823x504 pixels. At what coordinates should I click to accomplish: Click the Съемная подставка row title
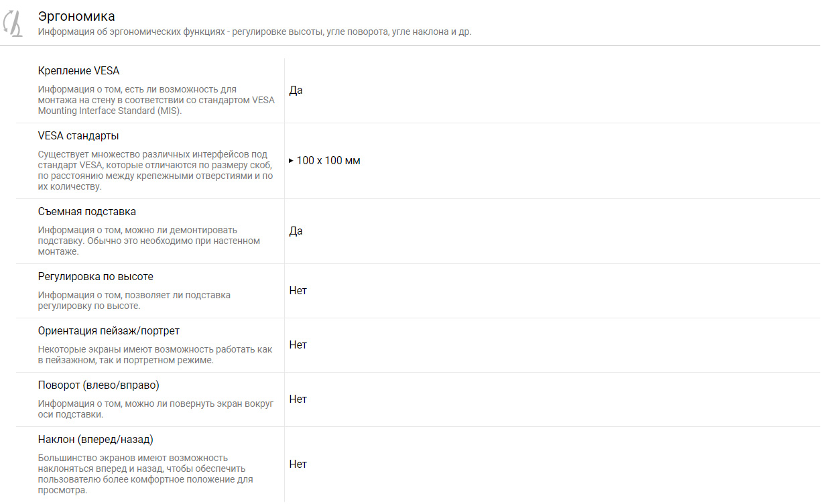[x=87, y=211]
